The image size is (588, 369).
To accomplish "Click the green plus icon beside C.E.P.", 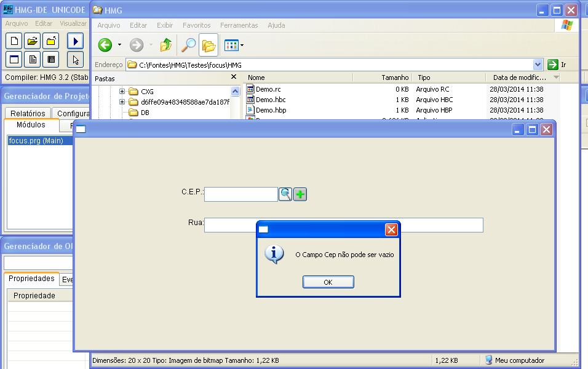I will click(300, 194).
